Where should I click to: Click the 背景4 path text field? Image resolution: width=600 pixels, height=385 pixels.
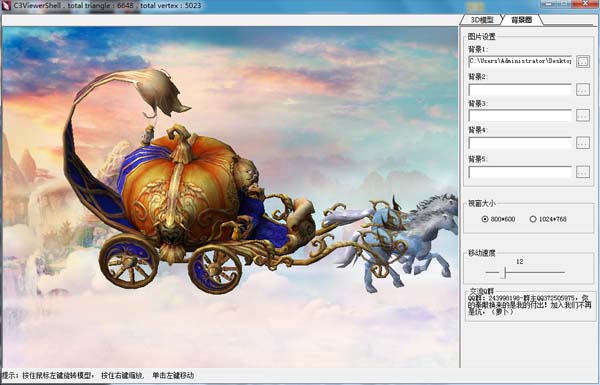[520, 143]
